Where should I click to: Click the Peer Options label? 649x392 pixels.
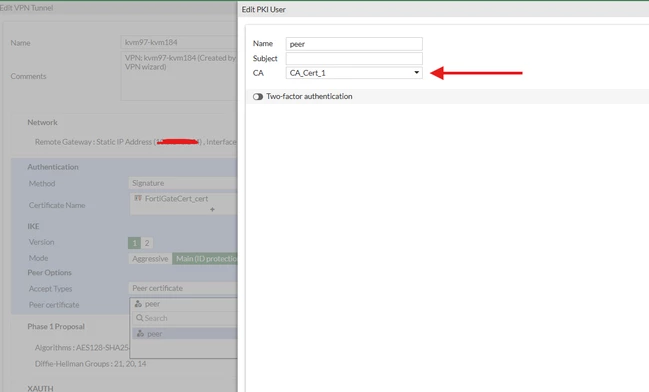point(49,273)
